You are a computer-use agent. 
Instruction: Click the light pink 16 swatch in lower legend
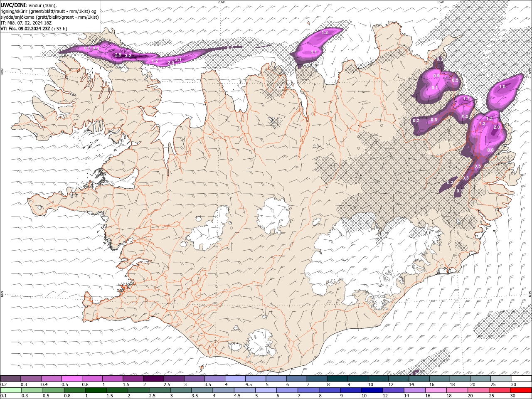(x=435, y=390)
